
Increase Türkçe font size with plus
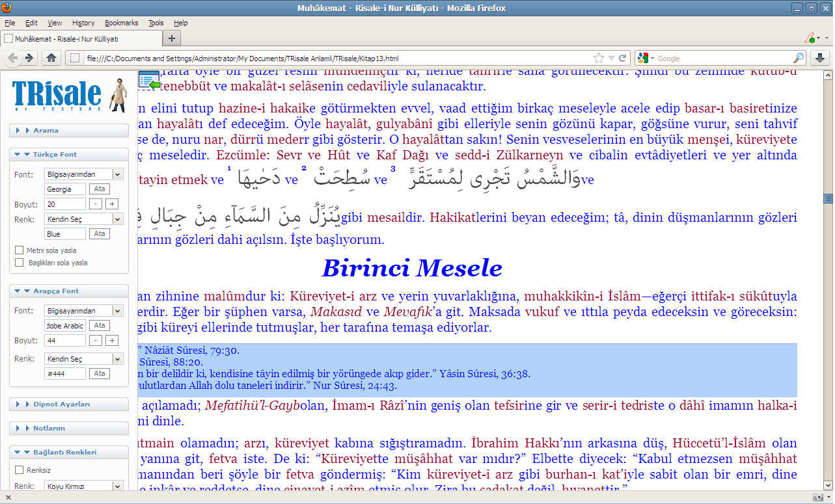click(x=112, y=204)
